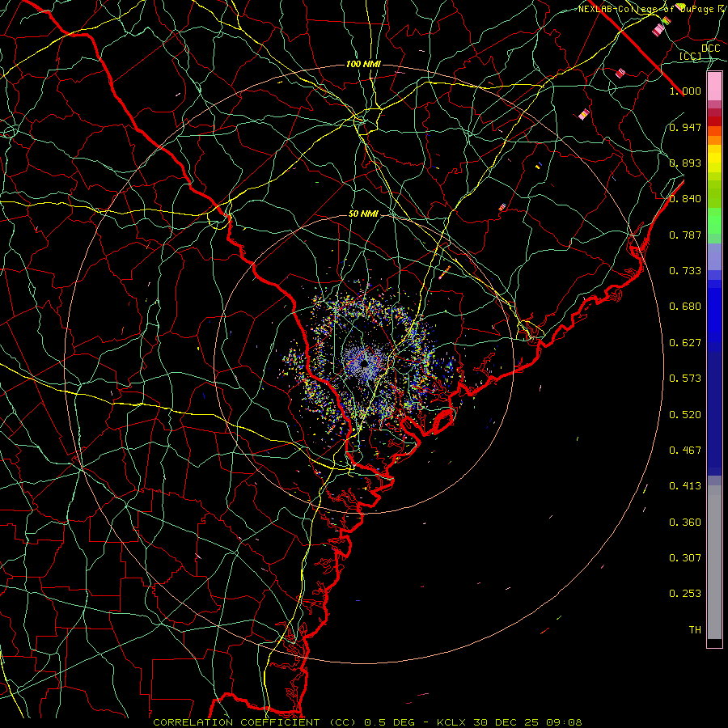728x728 pixels.
Task: Click the 0.360 value on the color scale
Action: 685,523
